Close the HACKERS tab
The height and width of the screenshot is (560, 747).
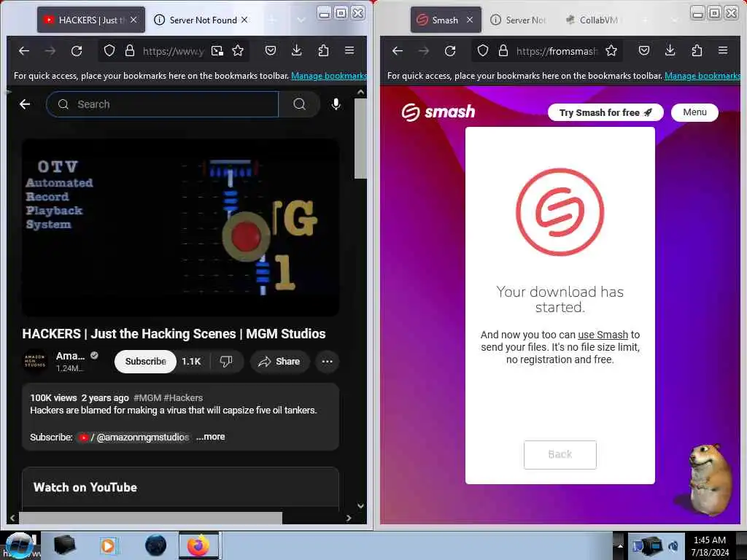coord(133,20)
